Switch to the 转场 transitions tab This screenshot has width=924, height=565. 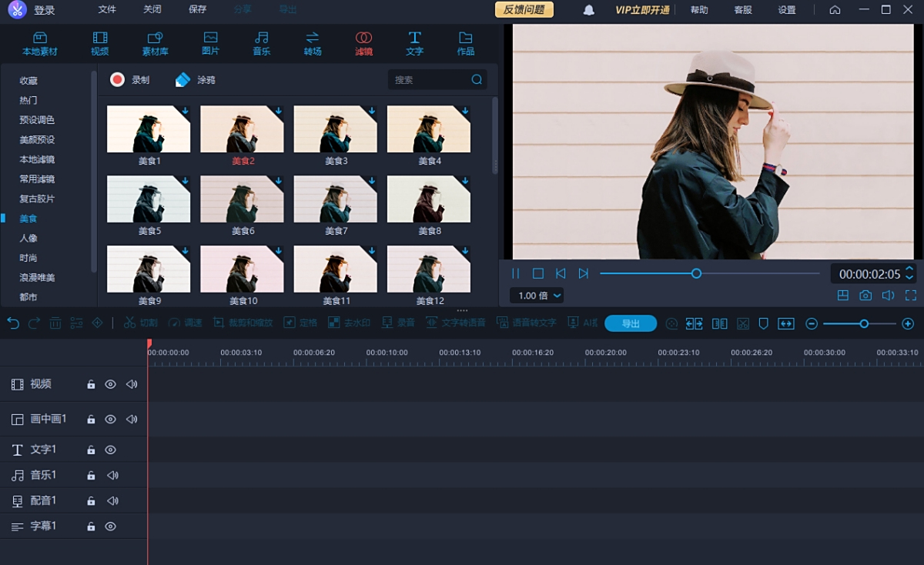click(x=313, y=44)
